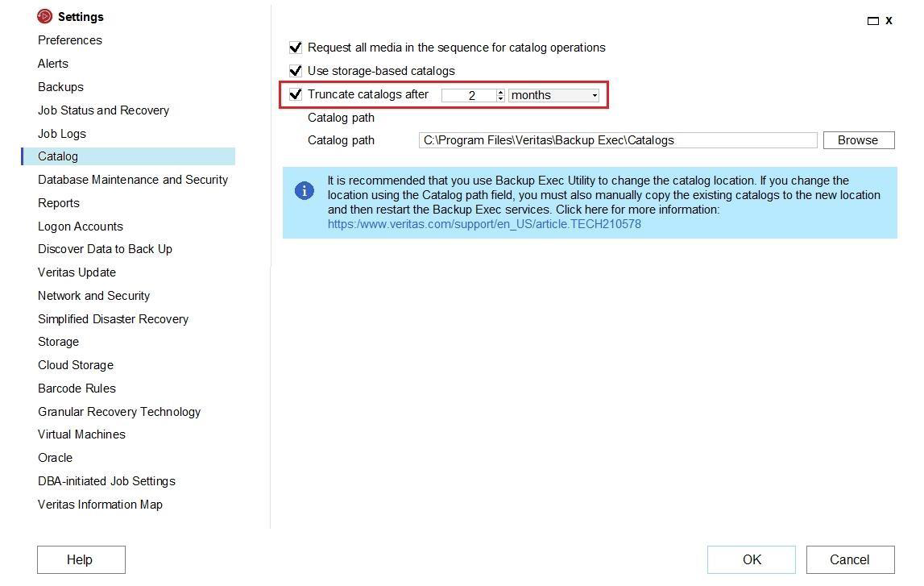Screen dimensions: 924x586
Task: Click the Backup Exec Settings logo icon
Action: pos(44,16)
